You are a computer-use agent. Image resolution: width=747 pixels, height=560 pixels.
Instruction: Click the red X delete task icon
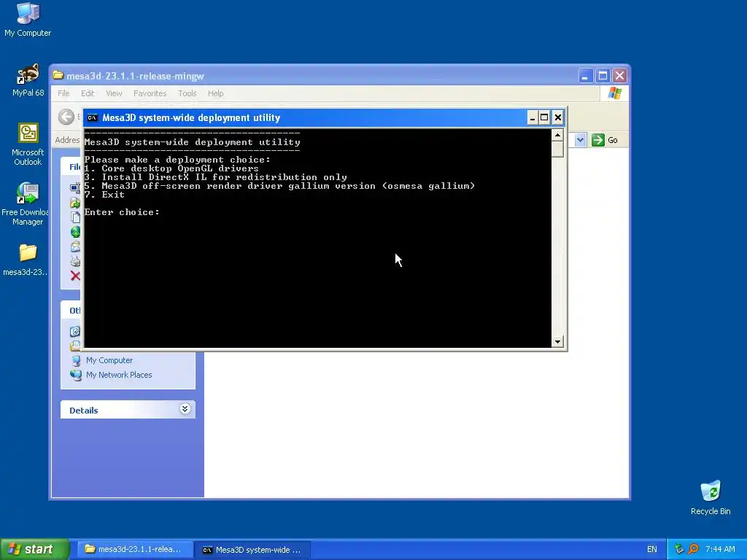coord(75,276)
